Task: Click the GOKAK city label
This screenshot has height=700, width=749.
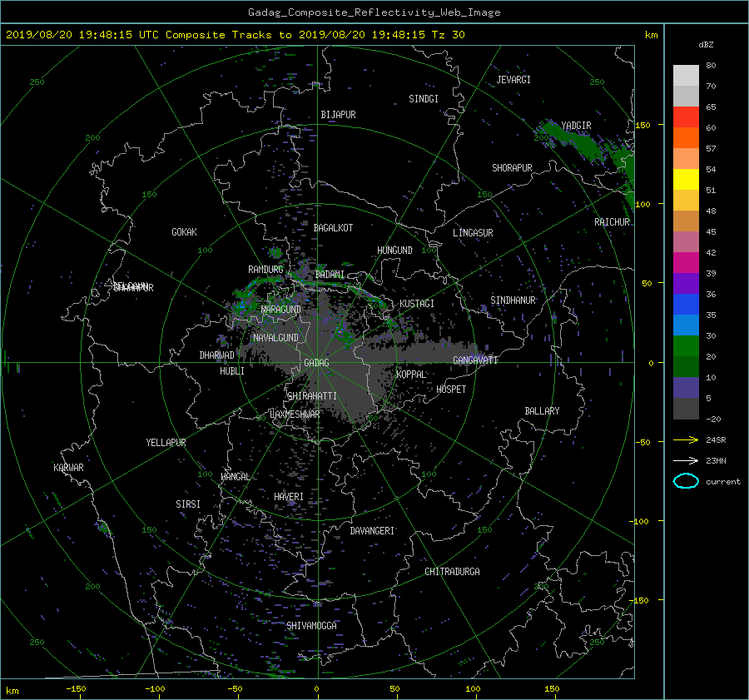Action: pyautogui.click(x=185, y=232)
